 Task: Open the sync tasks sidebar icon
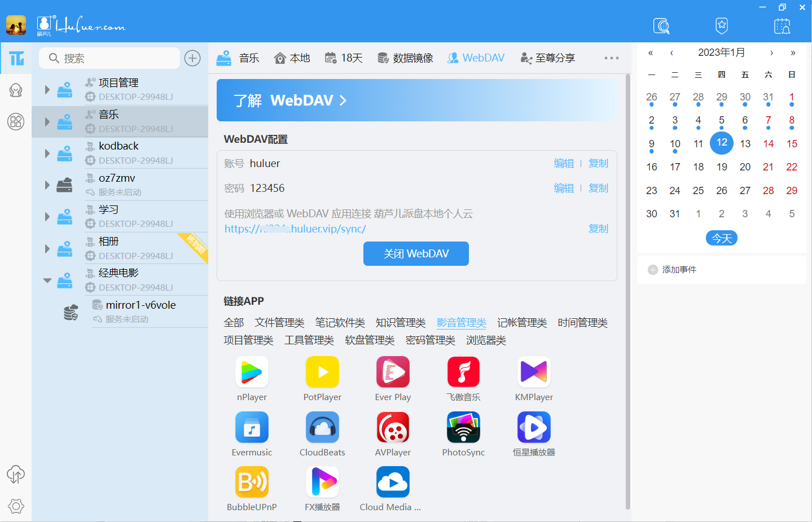16,58
